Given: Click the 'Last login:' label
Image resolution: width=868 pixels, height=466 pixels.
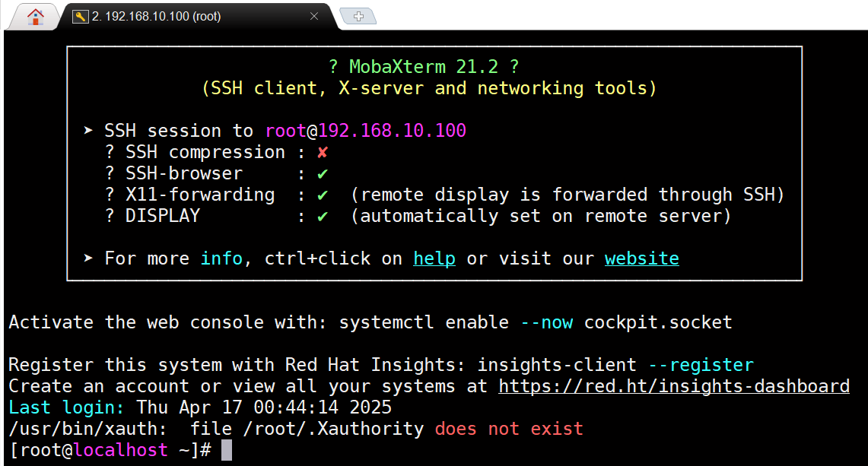Looking at the screenshot, I should (66, 407).
